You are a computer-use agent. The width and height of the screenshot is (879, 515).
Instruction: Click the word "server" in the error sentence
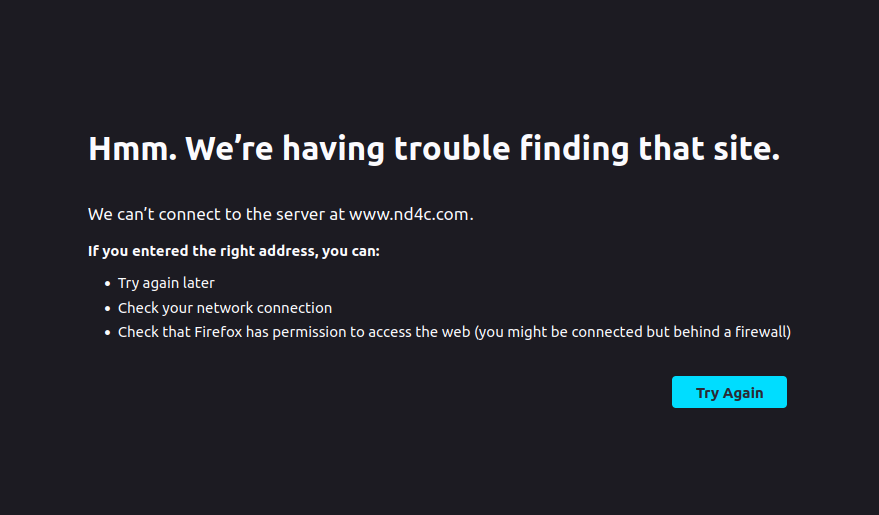point(300,214)
